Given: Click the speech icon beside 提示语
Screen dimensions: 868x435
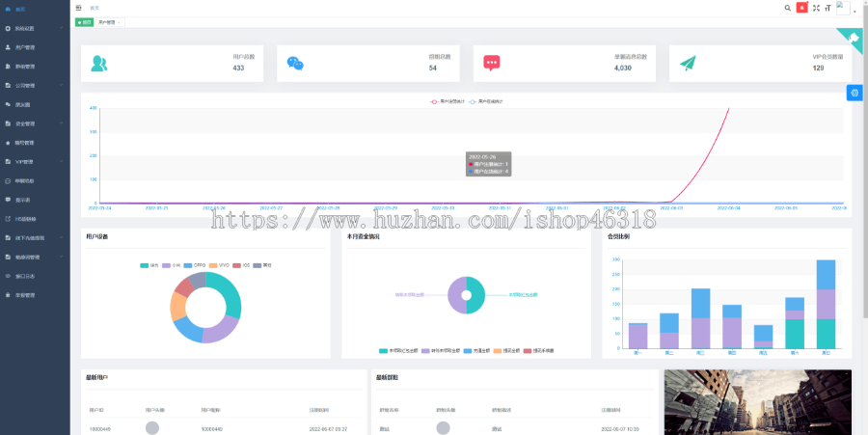Looking at the screenshot, I should [8, 200].
